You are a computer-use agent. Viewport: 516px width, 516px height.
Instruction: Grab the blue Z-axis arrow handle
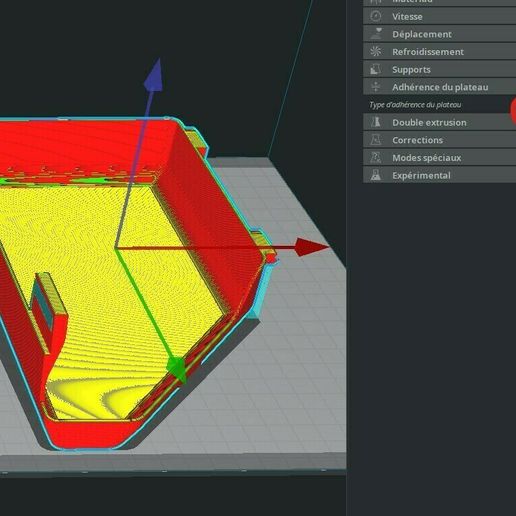coord(154,75)
